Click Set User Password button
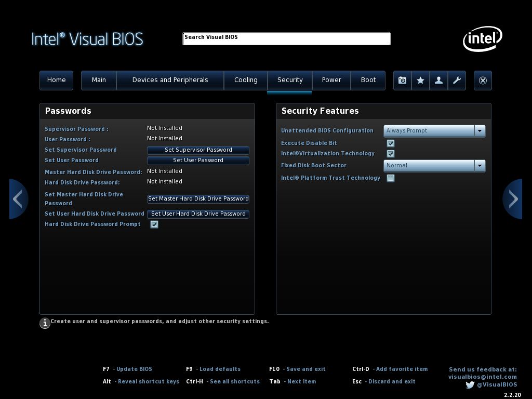532x399 pixels. point(198,161)
